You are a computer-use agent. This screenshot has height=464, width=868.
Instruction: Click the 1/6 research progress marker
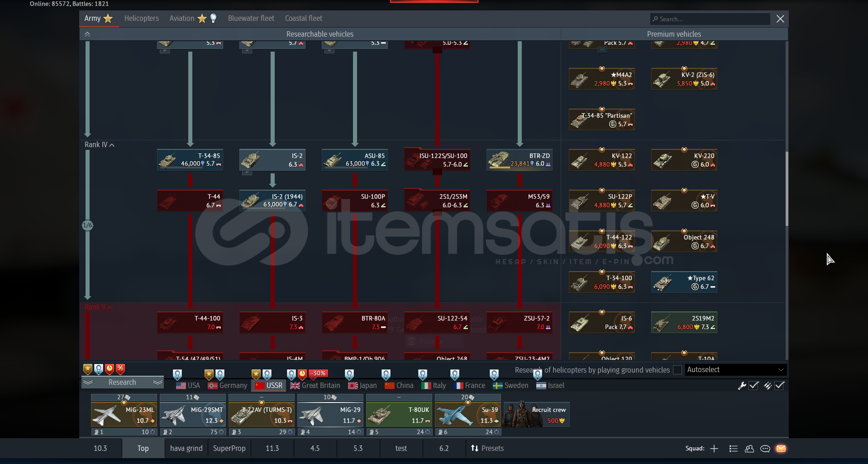click(87, 225)
